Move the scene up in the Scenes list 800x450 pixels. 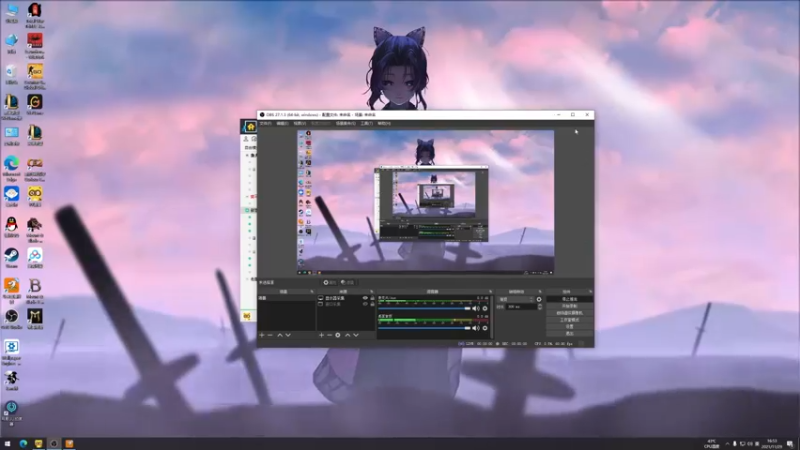pos(280,335)
